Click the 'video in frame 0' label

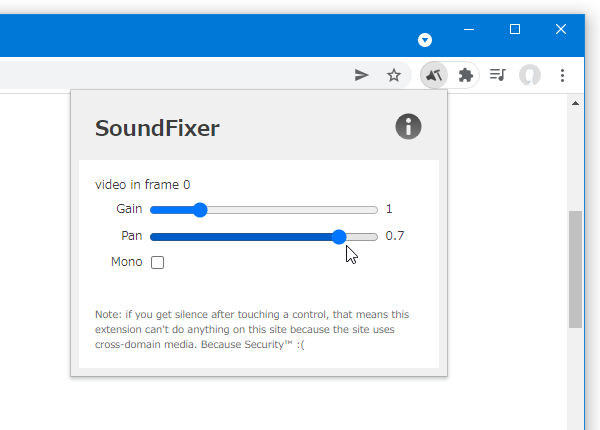pos(142,185)
